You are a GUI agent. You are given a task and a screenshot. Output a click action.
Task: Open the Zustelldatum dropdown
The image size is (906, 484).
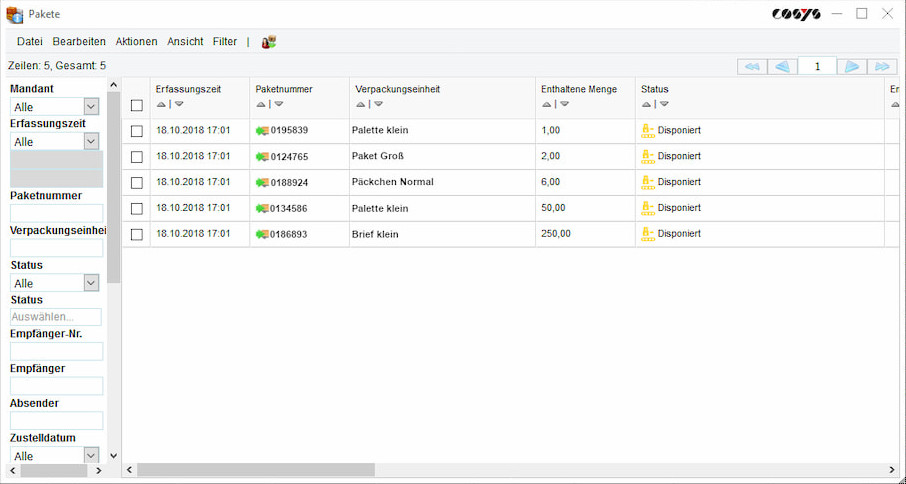click(91, 456)
